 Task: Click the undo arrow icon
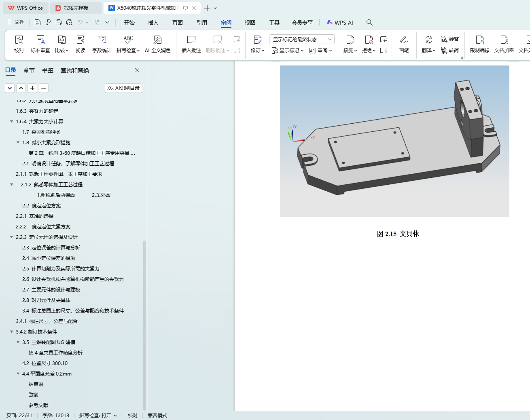coord(81,22)
